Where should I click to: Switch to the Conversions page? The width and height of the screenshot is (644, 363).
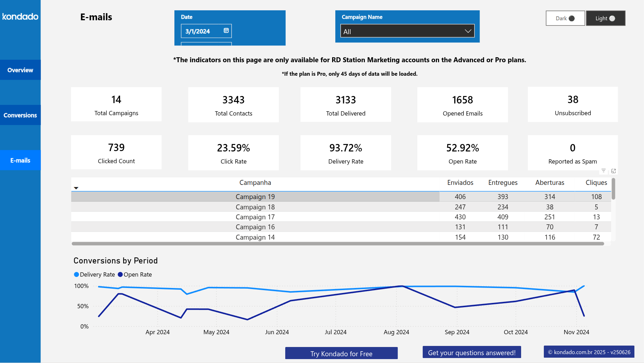20,115
